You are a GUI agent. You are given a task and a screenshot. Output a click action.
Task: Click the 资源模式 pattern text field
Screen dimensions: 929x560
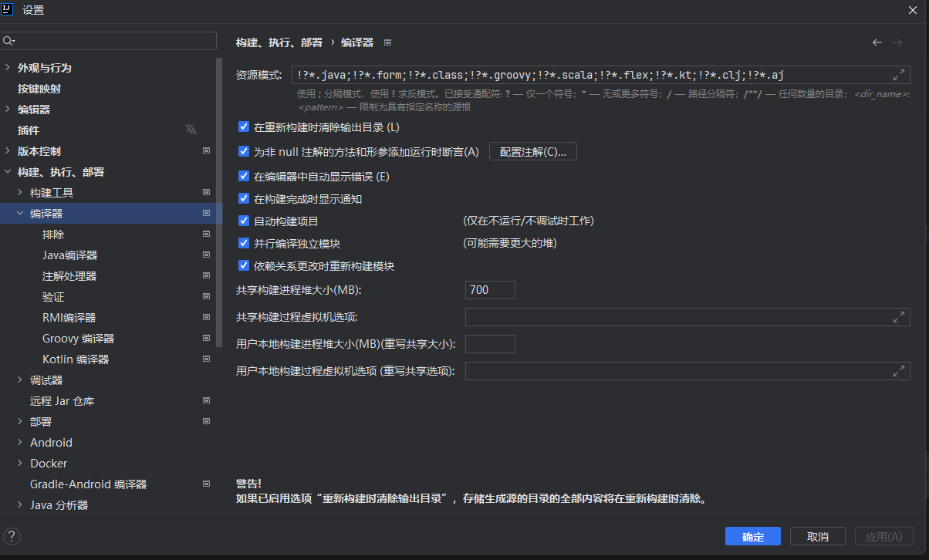point(601,75)
